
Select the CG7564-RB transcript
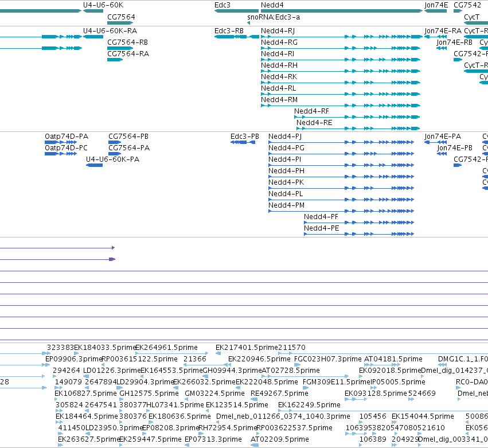coord(120,48)
